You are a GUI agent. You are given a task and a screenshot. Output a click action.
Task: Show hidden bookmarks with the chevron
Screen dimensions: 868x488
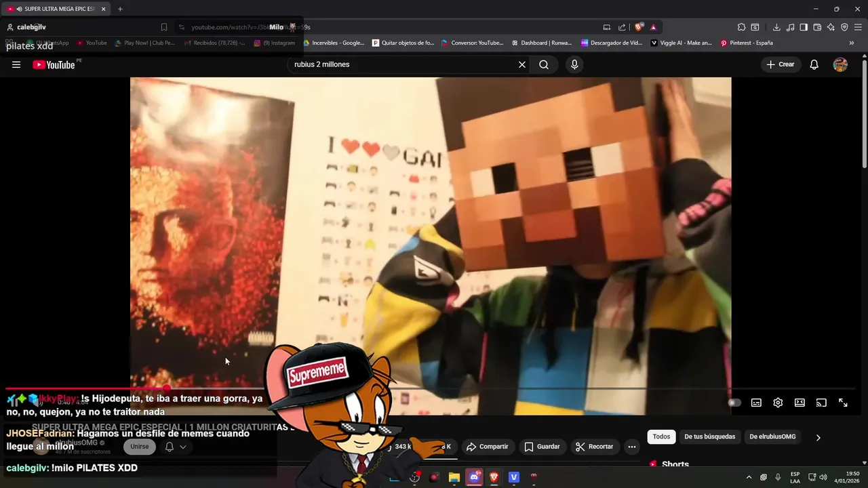point(852,43)
